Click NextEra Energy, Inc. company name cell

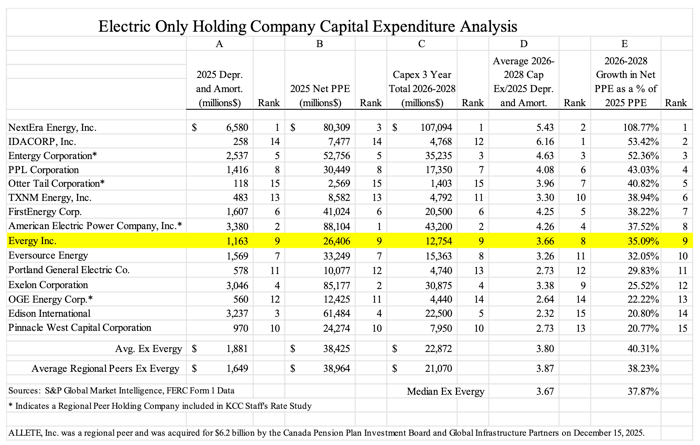(52, 128)
